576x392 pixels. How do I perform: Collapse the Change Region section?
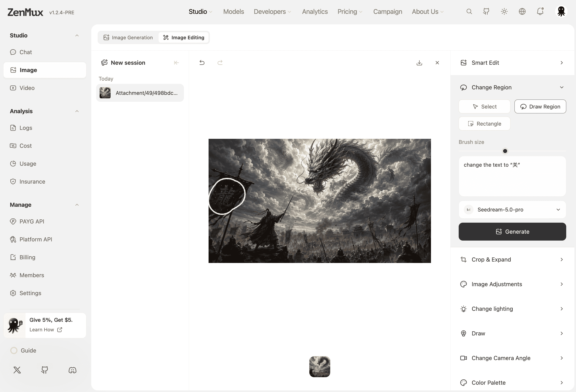512,87
